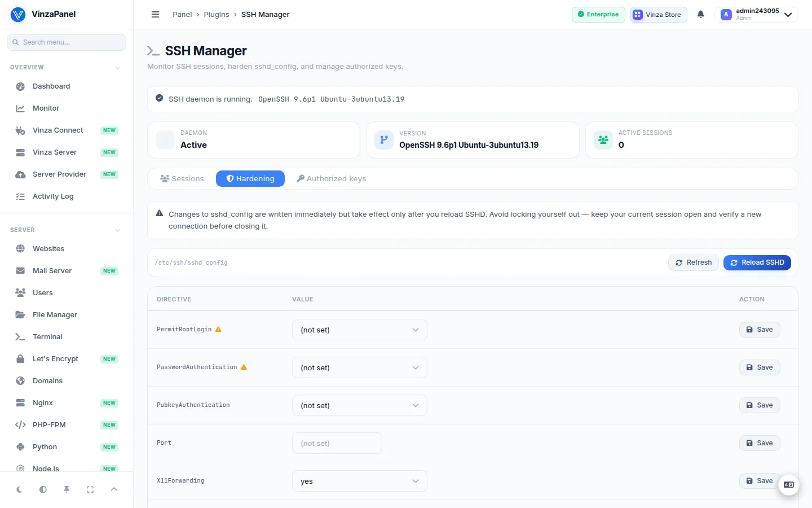Open admin243095 account menu
The image size is (812, 508).
(756, 15)
